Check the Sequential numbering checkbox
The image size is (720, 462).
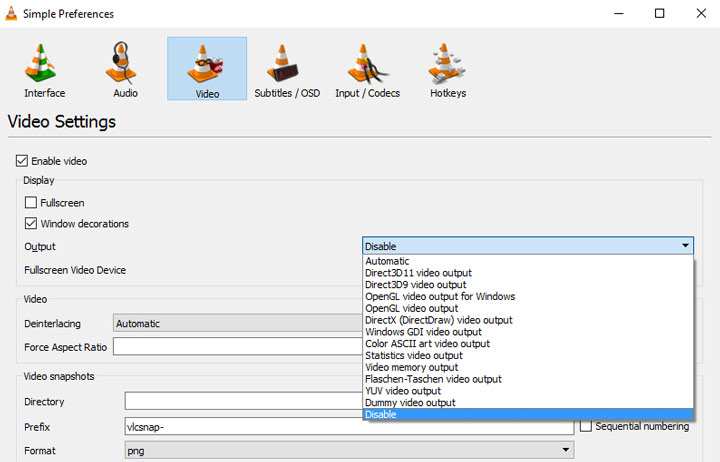point(586,426)
